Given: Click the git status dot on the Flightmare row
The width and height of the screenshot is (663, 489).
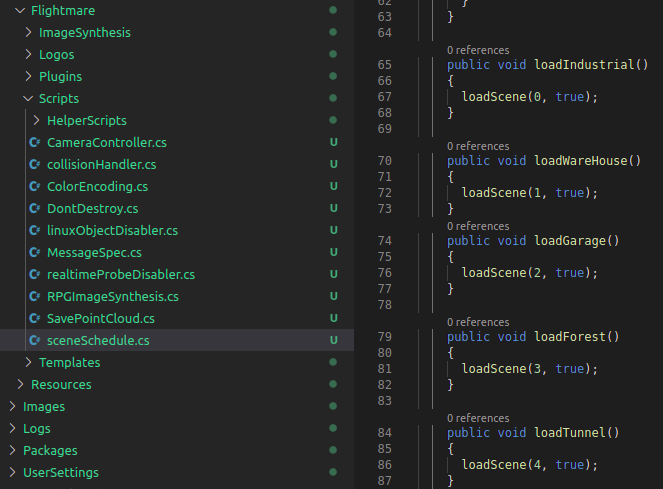Looking at the screenshot, I should click(333, 10).
